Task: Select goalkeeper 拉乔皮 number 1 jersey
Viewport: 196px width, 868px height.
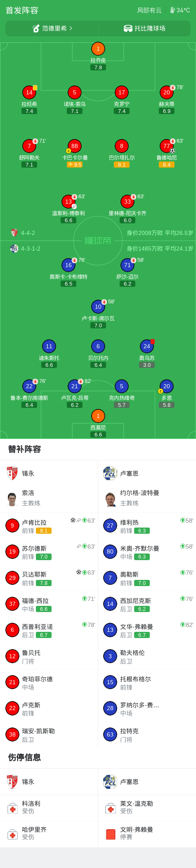Action: 98,49
